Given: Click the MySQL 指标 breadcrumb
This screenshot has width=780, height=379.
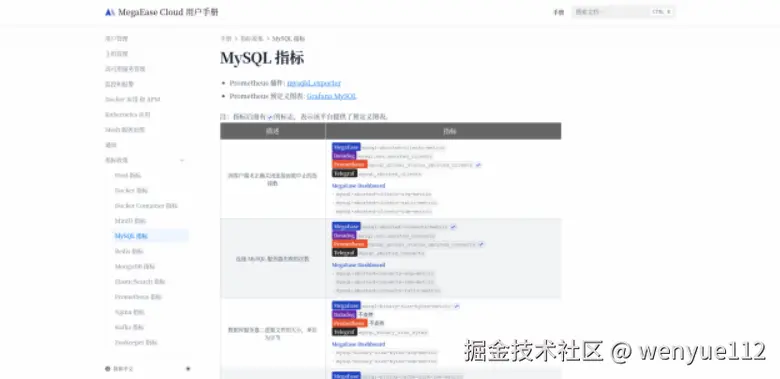Looking at the screenshot, I should (289, 38).
